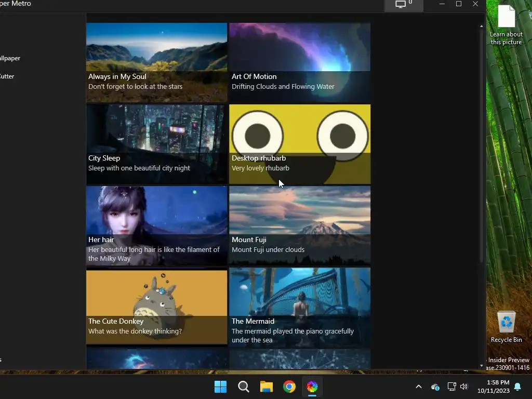532x399 pixels.
Task: Click the vertical scrollbar thumb
Action: click(x=481, y=145)
